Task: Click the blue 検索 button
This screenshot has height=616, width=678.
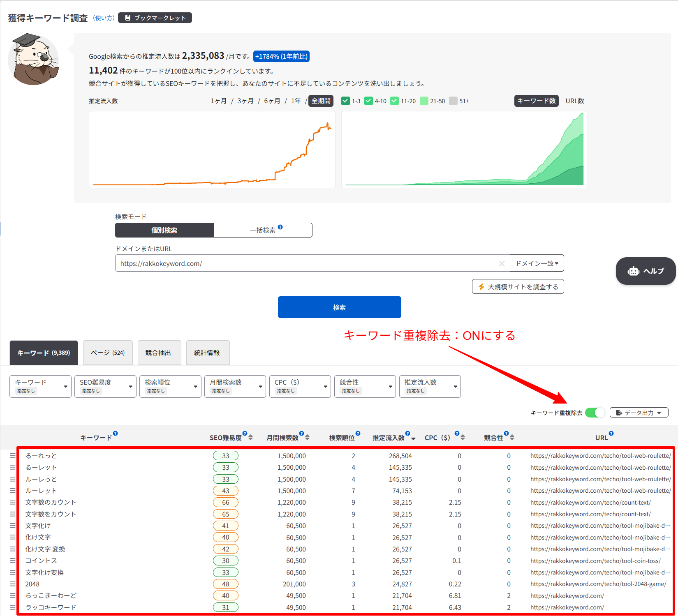Action: click(x=340, y=307)
